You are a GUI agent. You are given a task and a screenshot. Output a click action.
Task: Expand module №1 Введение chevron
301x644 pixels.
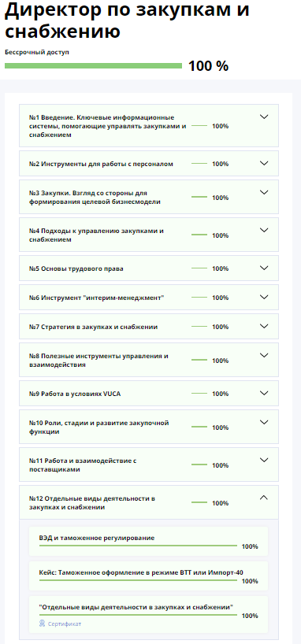pos(265,117)
